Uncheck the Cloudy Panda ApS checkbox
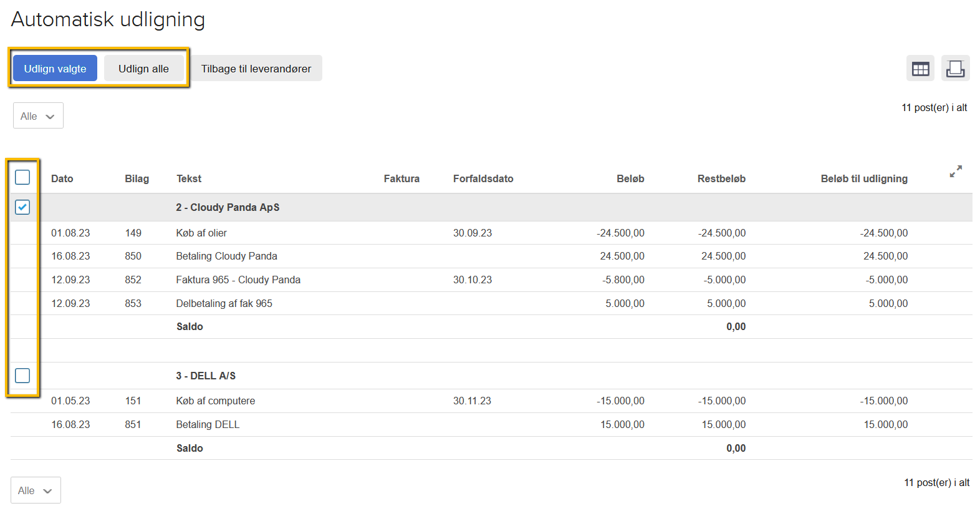 click(x=22, y=207)
